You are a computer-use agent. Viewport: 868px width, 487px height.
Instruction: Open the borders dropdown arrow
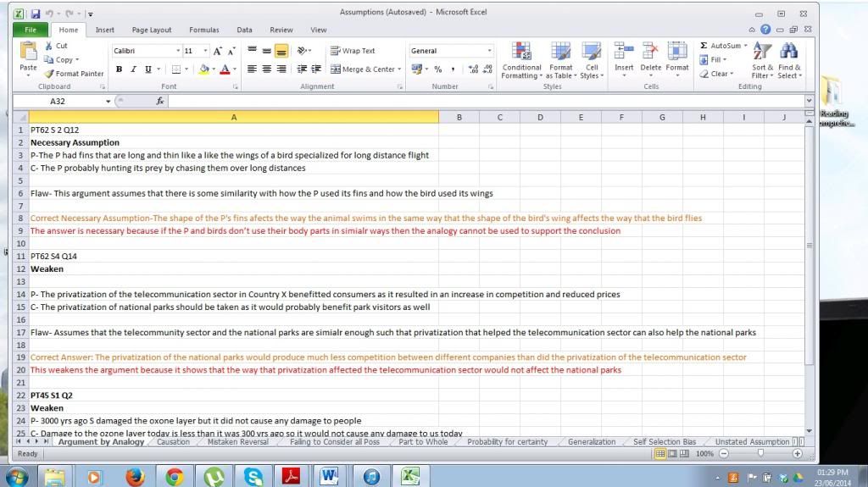pos(186,69)
